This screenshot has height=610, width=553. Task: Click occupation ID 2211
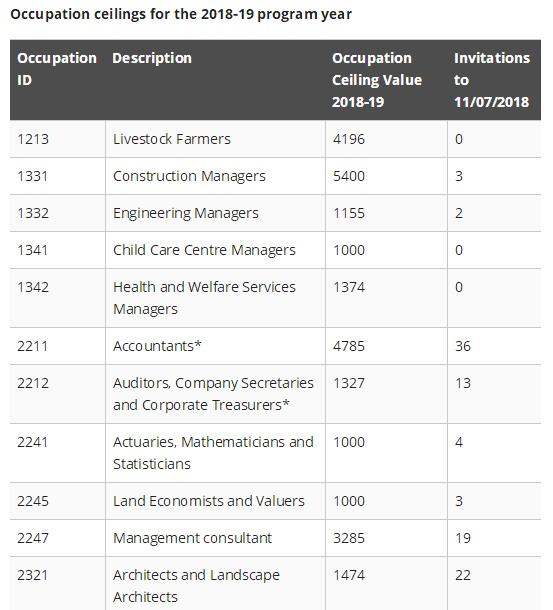33,346
